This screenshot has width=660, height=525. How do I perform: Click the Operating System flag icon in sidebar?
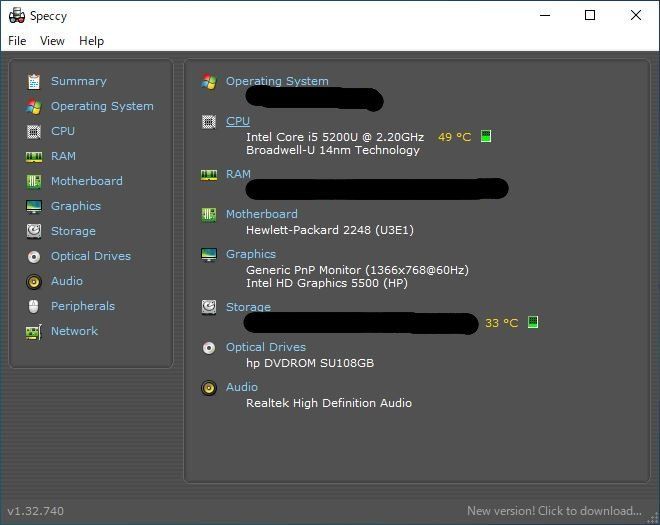pyautogui.click(x=34, y=107)
